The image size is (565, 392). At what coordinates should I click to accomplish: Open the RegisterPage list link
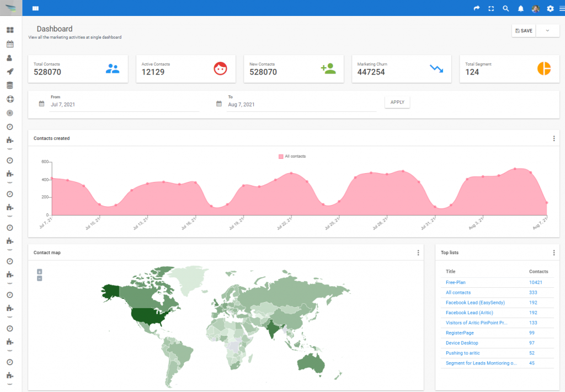tap(460, 333)
